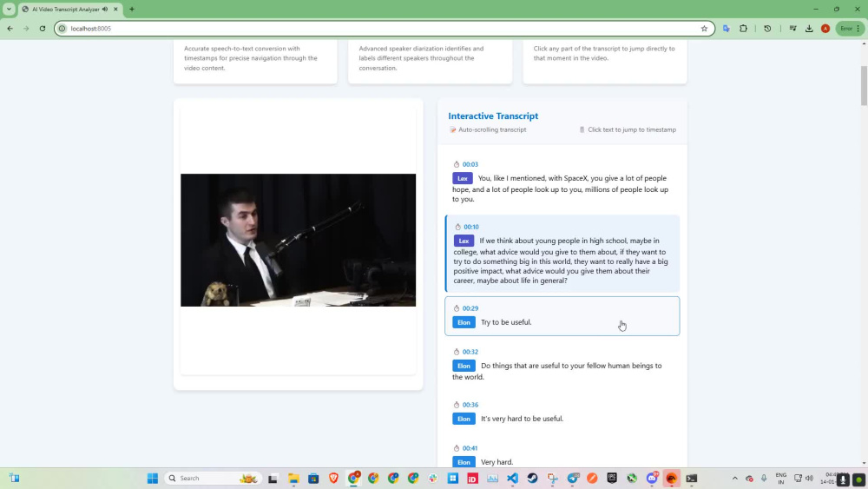Click the clock icon beside 00:29
Viewport: 868px width, 489px height.
[457, 308]
